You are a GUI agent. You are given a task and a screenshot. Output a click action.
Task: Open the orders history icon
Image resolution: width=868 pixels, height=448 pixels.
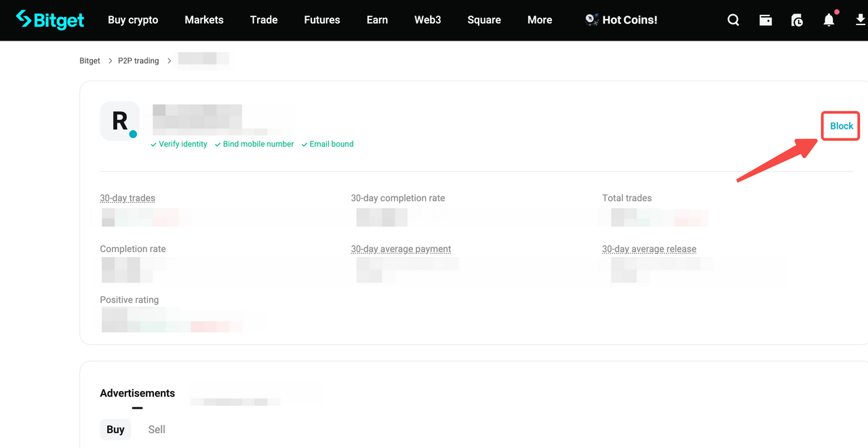[x=797, y=20]
